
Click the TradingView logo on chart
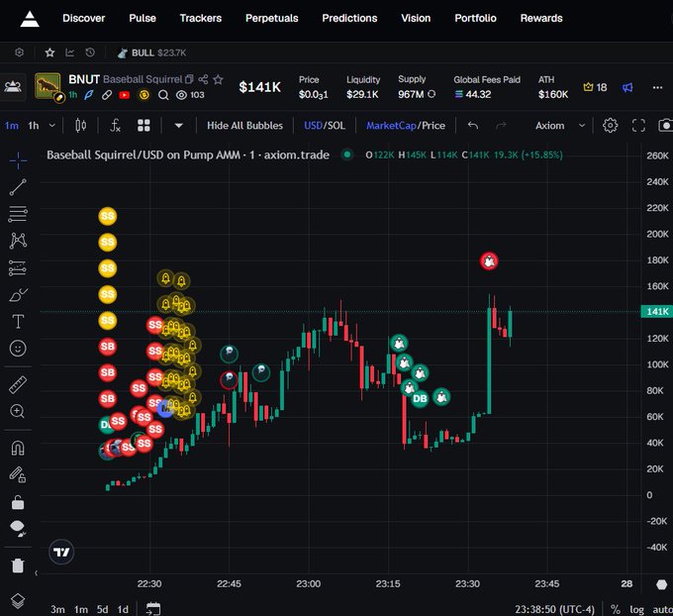click(61, 552)
